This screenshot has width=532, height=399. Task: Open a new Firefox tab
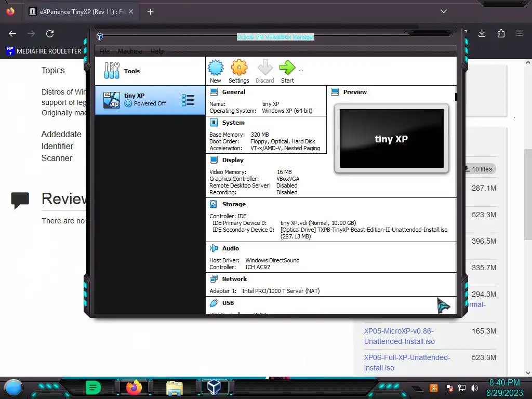coord(150,12)
